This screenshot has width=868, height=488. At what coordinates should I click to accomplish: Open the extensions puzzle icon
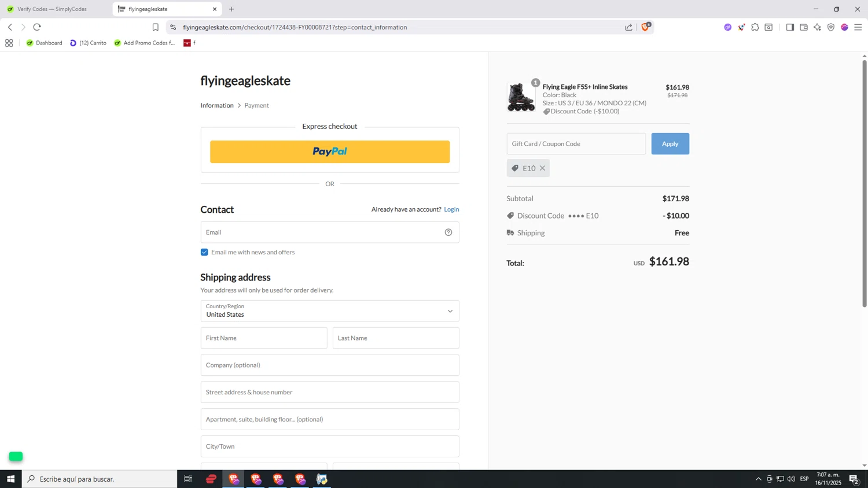coord(755,27)
